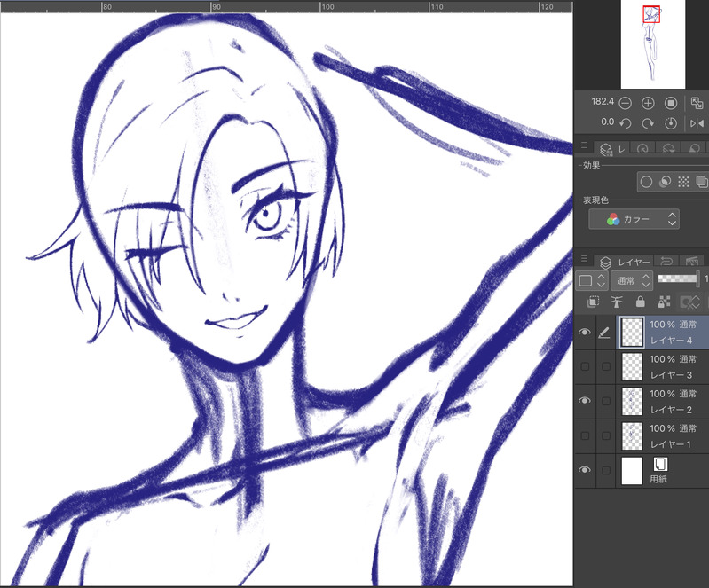Select レイヤー 4 thumbnail
This screenshot has width=709, height=588.
click(632, 333)
